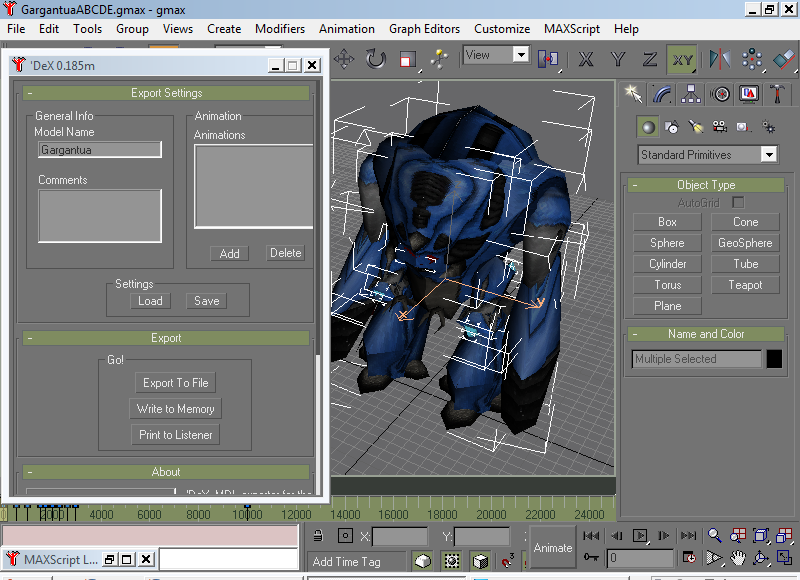800x580 pixels.
Task: Click the Play Animation button
Action: [640, 535]
